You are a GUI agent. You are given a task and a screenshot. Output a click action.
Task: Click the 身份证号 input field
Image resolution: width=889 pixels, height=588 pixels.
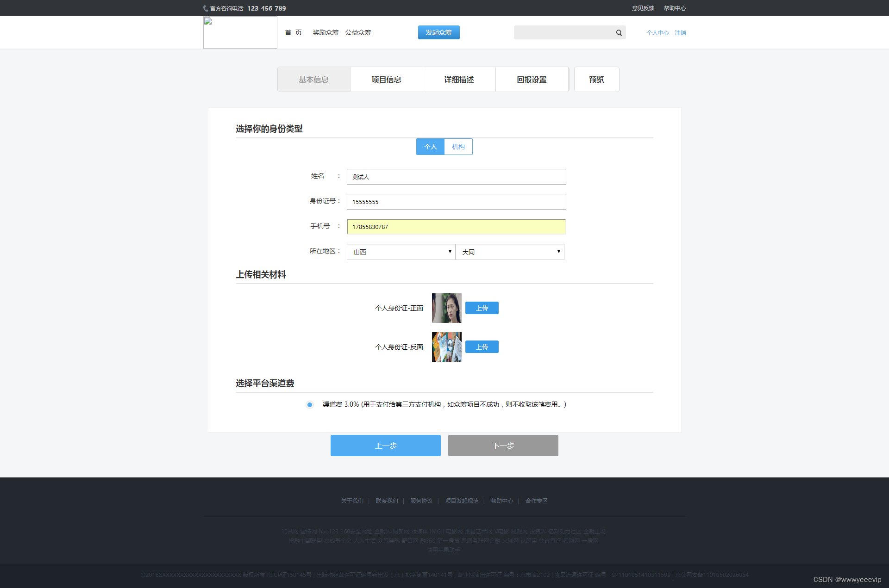tap(456, 202)
